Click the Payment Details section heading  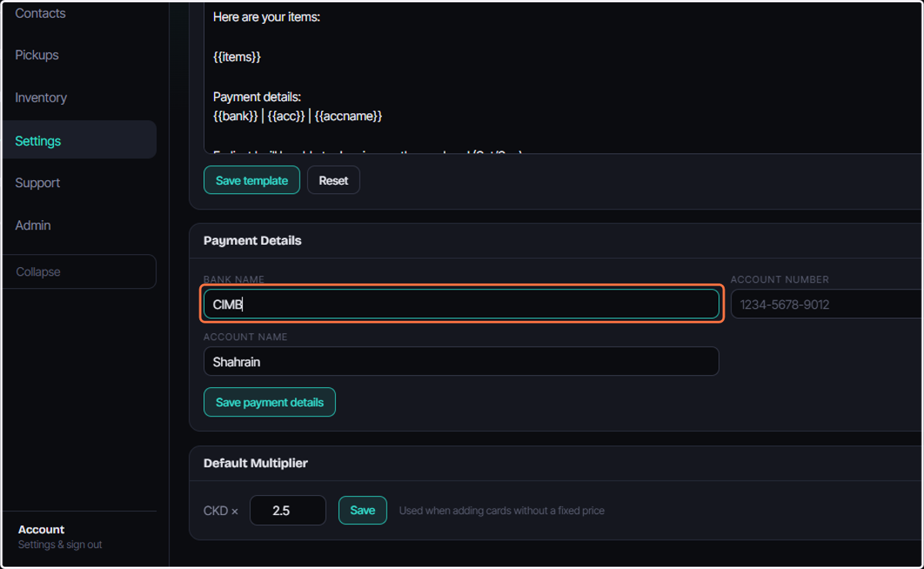point(253,241)
